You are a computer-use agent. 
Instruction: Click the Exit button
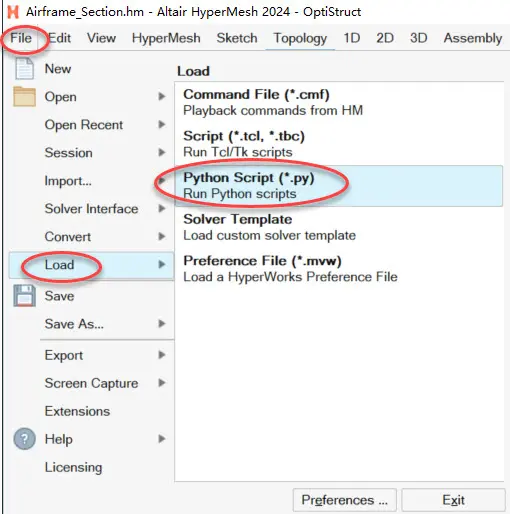453,500
